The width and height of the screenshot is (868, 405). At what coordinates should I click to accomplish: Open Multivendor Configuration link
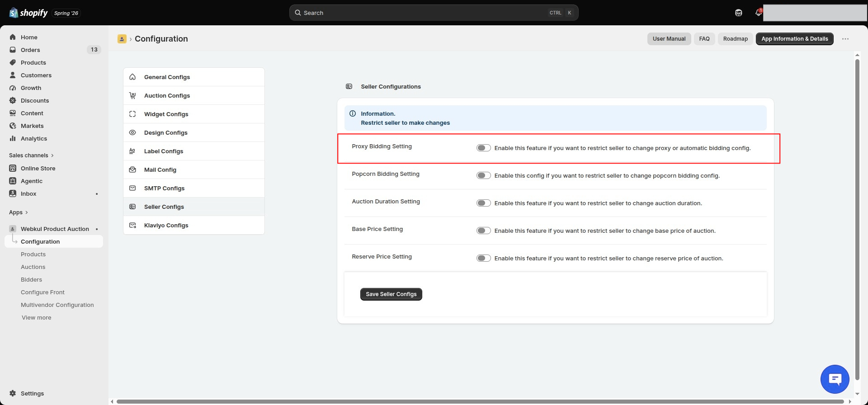(x=57, y=305)
